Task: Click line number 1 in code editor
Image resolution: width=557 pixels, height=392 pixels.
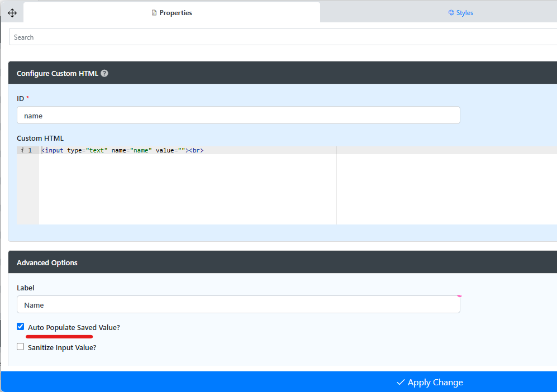Action: pyautogui.click(x=30, y=150)
